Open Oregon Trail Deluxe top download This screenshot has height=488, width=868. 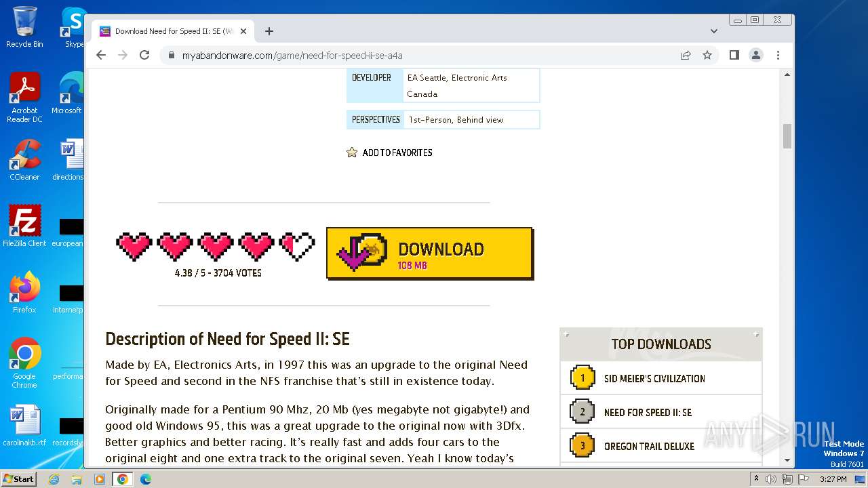click(649, 447)
